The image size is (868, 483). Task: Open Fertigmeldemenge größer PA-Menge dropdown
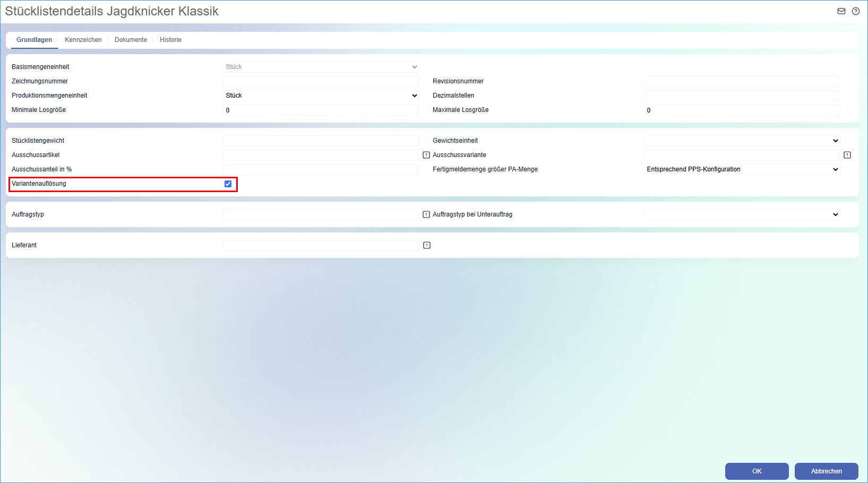[742, 169]
